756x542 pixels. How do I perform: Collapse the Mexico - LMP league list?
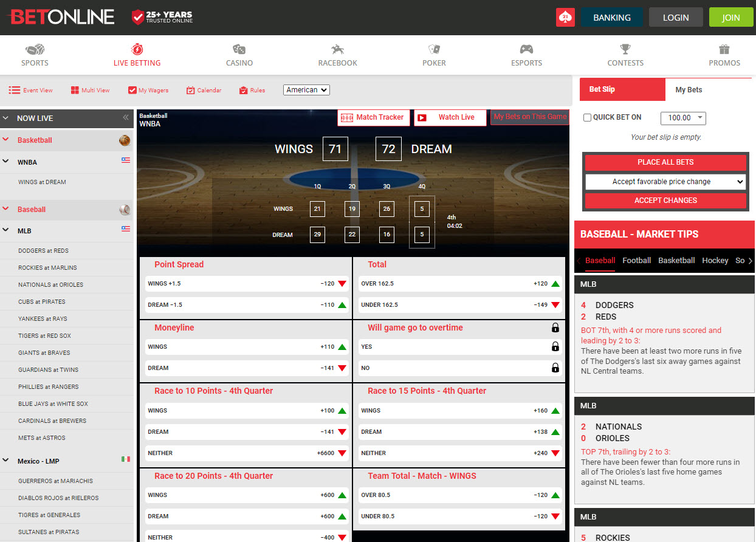pyautogui.click(x=5, y=461)
